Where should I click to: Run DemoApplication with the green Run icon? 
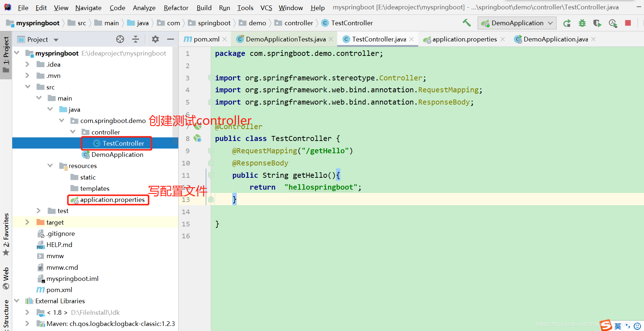[567, 23]
